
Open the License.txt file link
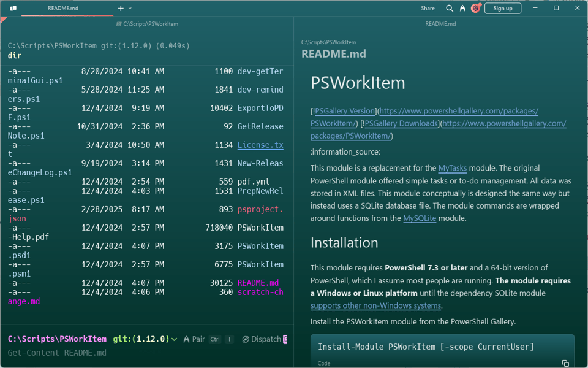[260, 145]
